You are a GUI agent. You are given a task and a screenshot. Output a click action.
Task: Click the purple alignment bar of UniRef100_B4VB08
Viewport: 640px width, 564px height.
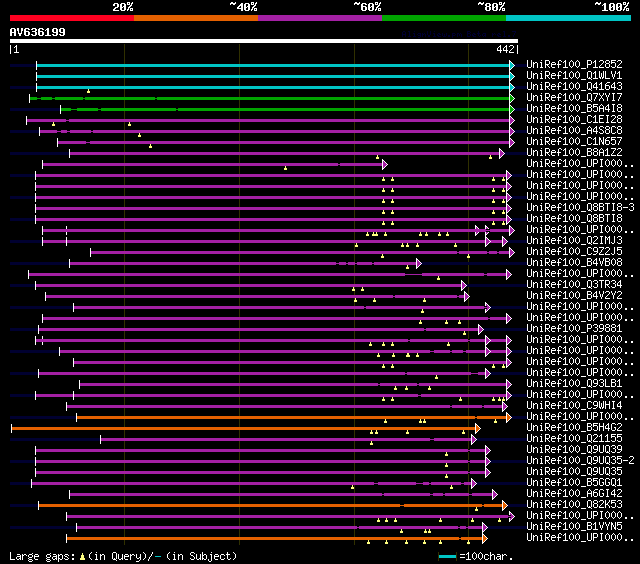click(x=245, y=264)
